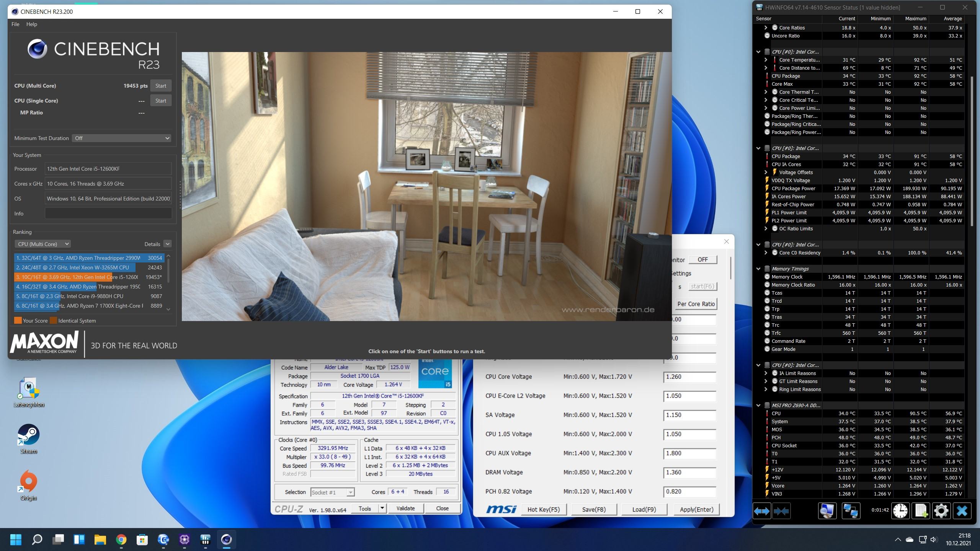Open HWiNFO remote network monitoring icon

851,511
